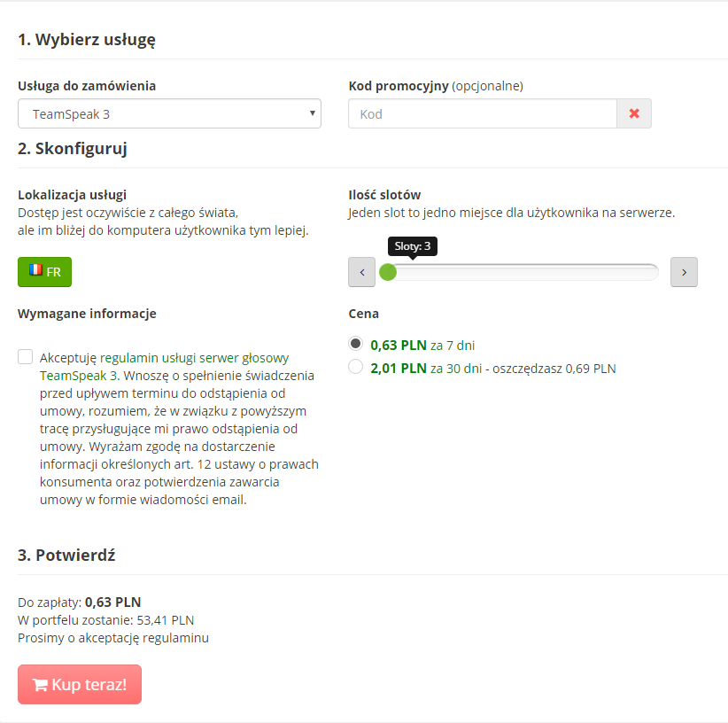Click the French flag icon

click(35, 270)
